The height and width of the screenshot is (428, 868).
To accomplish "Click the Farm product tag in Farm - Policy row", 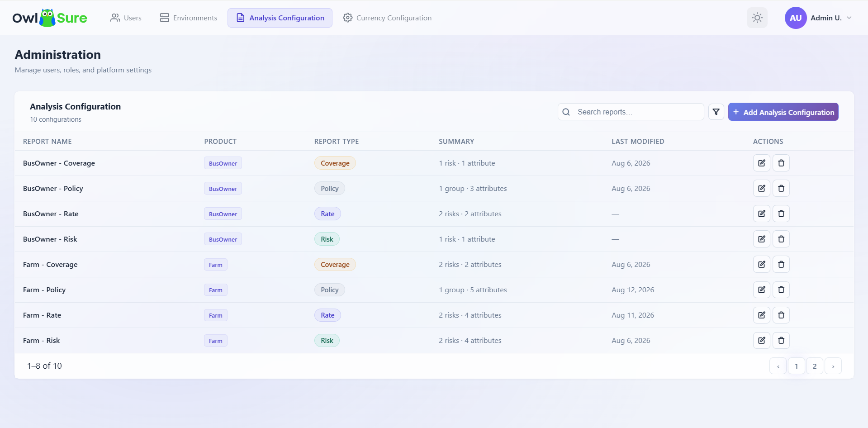I will [x=216, y=290].
